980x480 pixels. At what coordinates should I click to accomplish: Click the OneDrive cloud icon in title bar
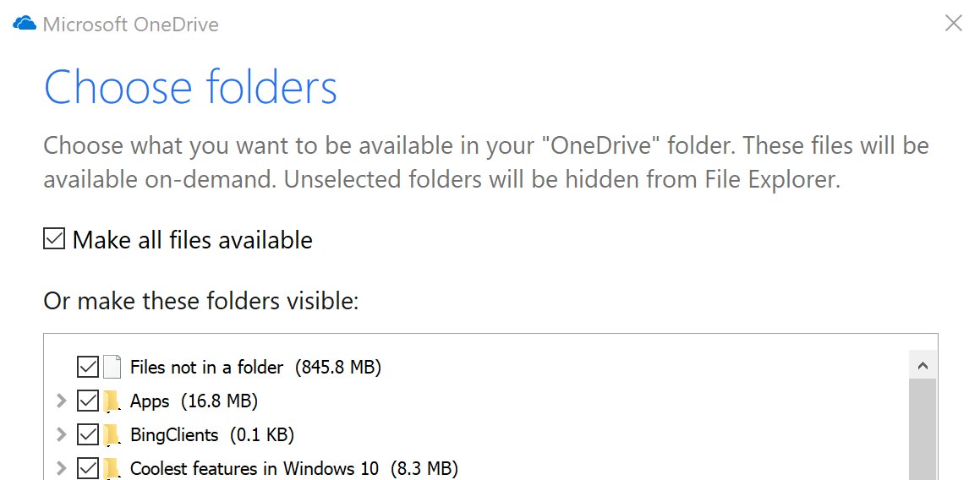coord(25,24)
